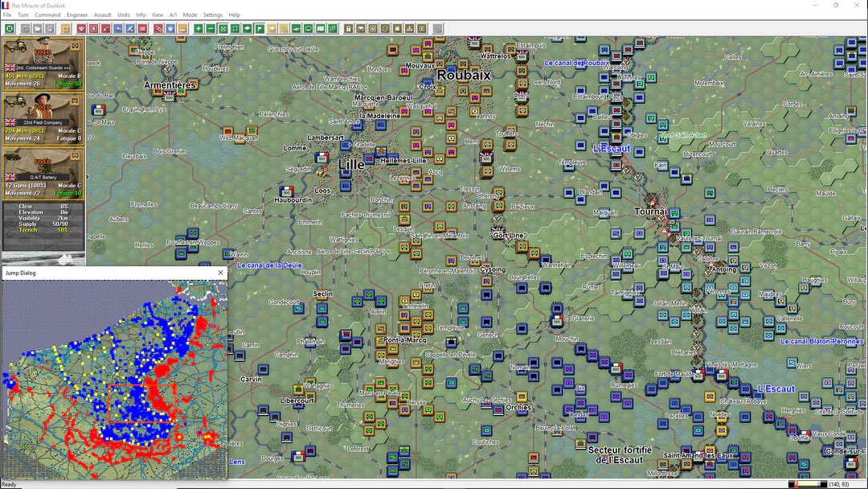Click "Secteur fortifié de l'Escaut" label
Image resolution: width=868 pixels, height=489 pixels.
pos(620,454)
